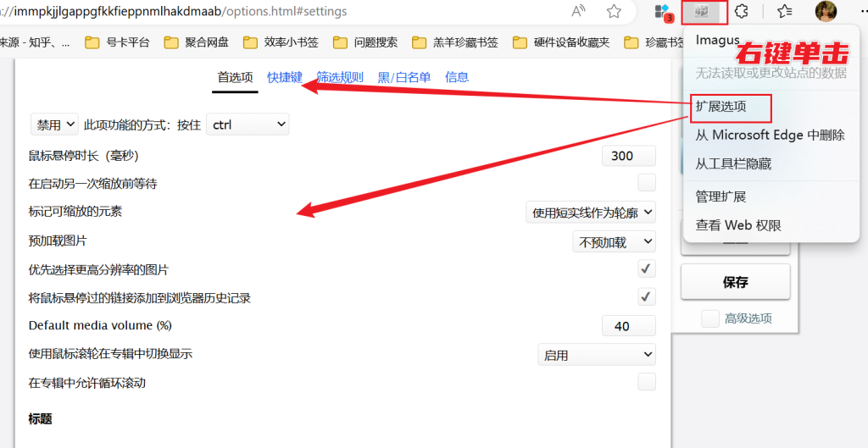Select 从 Microsoft Edge 中删除 menu item
The width and height of the screenshot is (868, 448).
point(771,135)
